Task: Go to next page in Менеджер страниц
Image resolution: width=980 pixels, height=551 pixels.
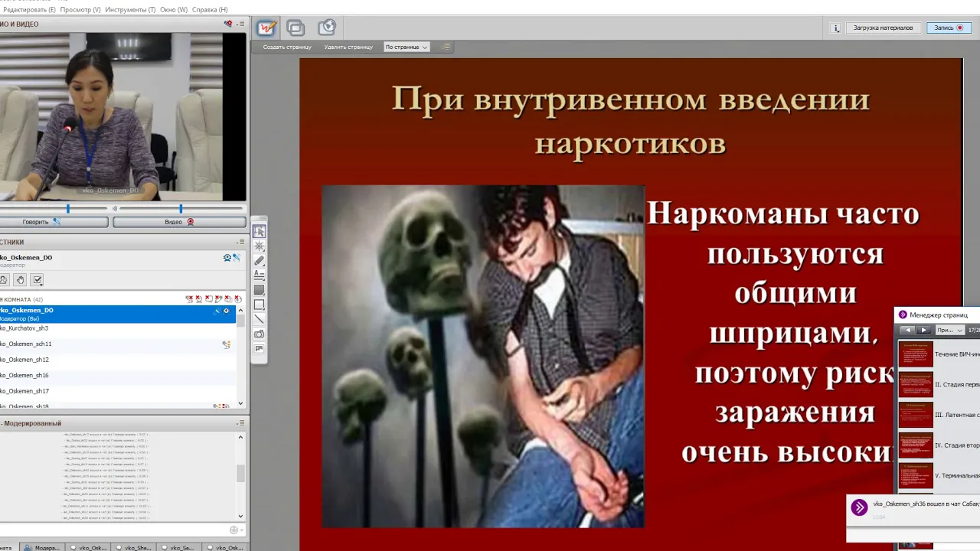Action: tap(923, 330)
